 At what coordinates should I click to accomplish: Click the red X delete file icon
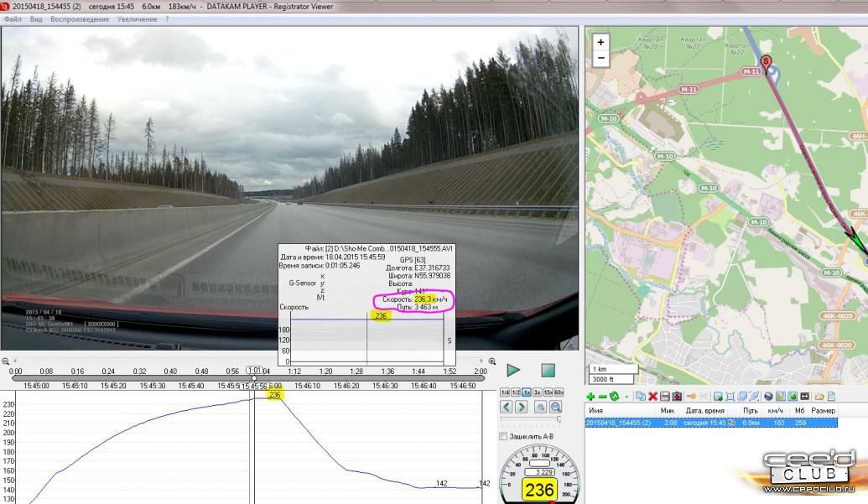click(x=652, y=396)
